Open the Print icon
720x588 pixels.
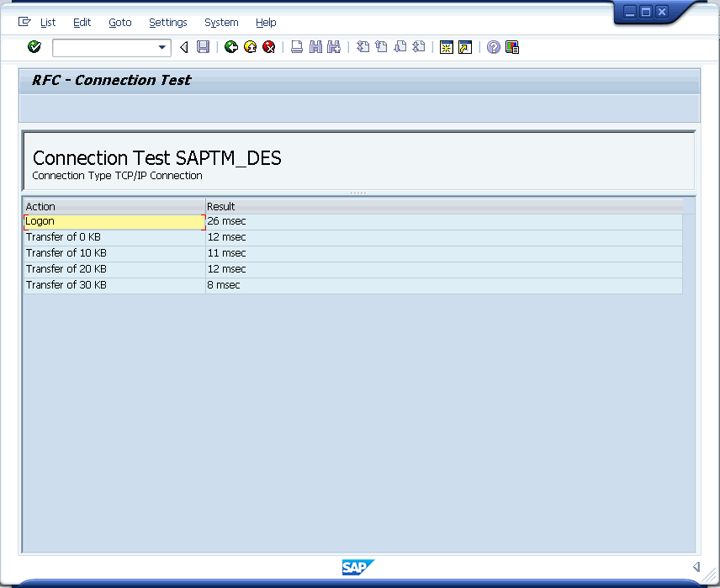pyautogui.click(x=296, y=47)
